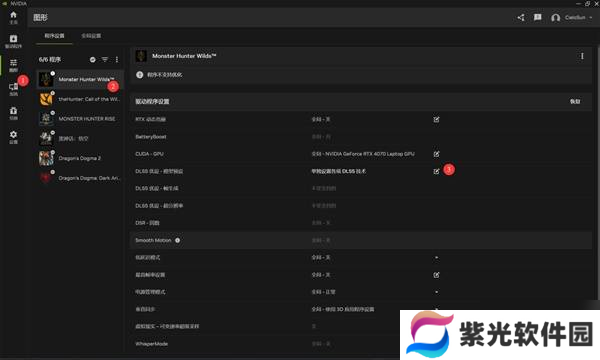Viewport: 600px width, 360px height.
Task: Open the feedback chat icon in header
Action: (x=538, y=17)
